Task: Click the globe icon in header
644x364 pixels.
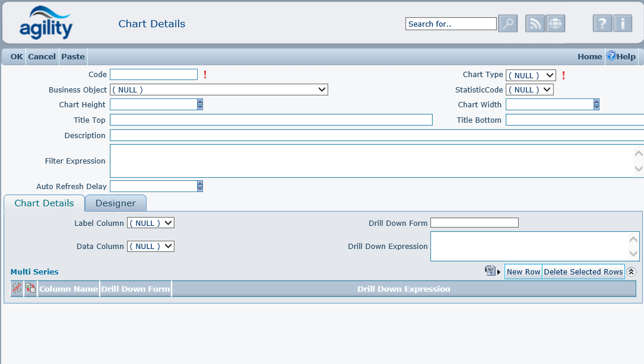Action: (x=555, y=24)
